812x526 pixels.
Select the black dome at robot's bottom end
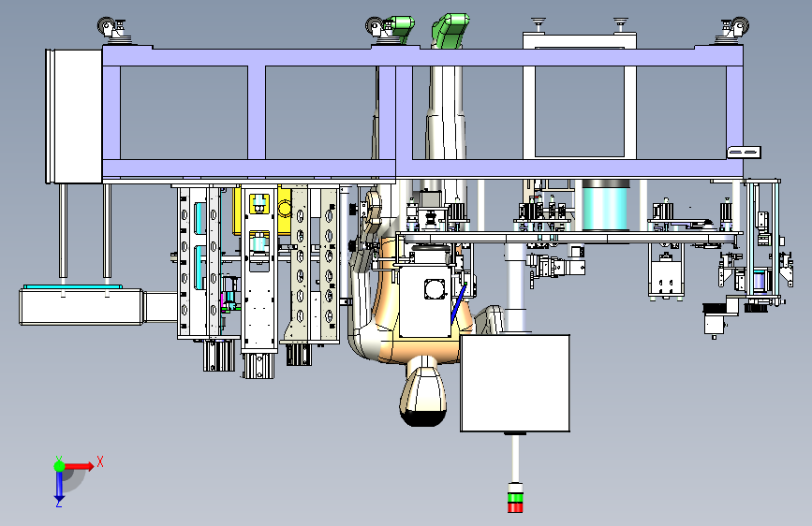click(x=423, y=416)
